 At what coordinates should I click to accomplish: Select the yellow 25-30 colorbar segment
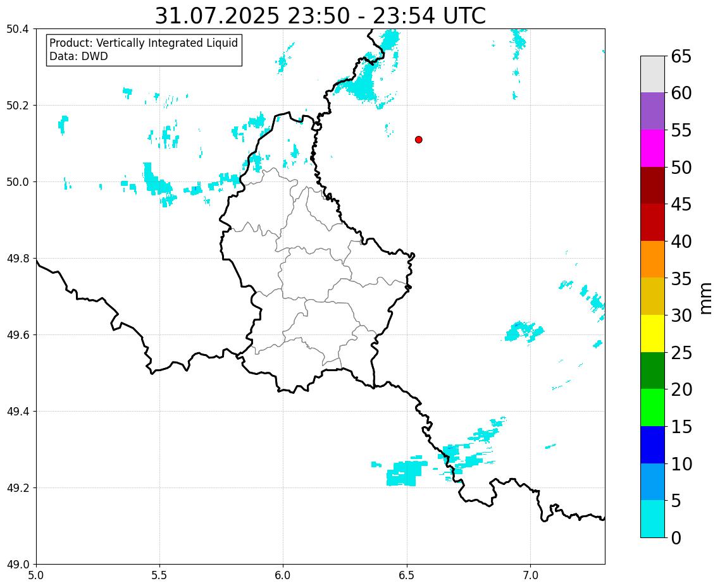pos(652,334)
